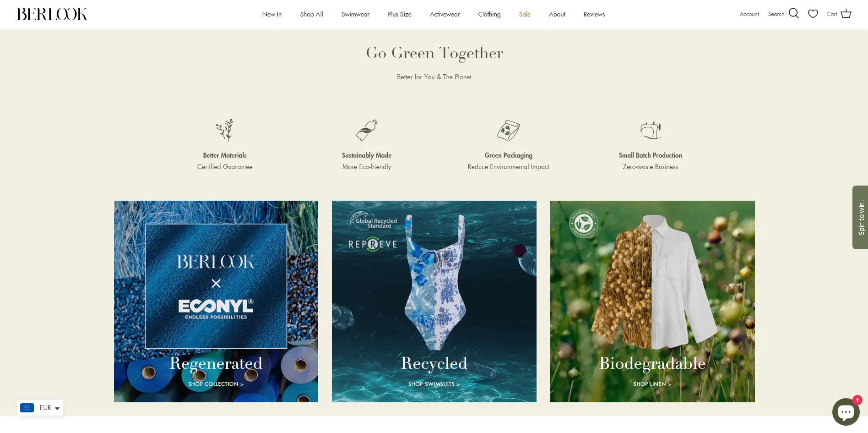Follow the SHOP LINEN link
The image size is (868, 433).
[652, 384]
